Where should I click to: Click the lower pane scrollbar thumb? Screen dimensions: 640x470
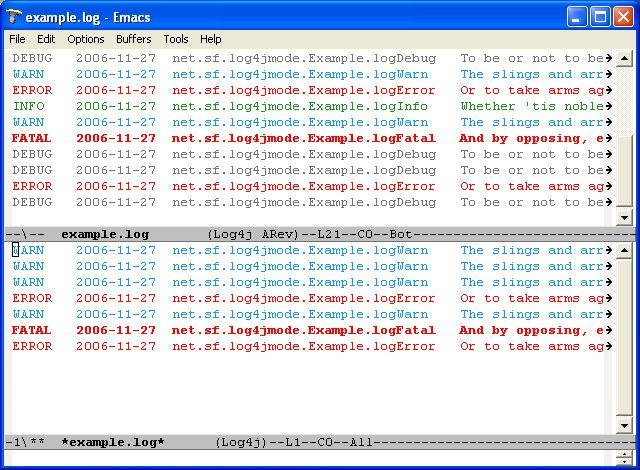coord(624,338)
